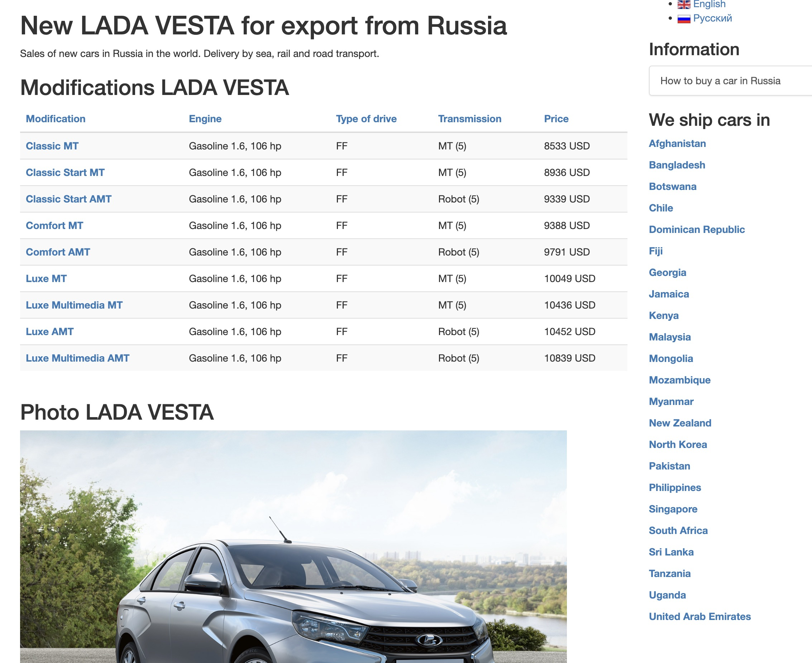This screenshot has width=812, height=663.
Task: Click the Type of drive header
Action: [366, 119]
